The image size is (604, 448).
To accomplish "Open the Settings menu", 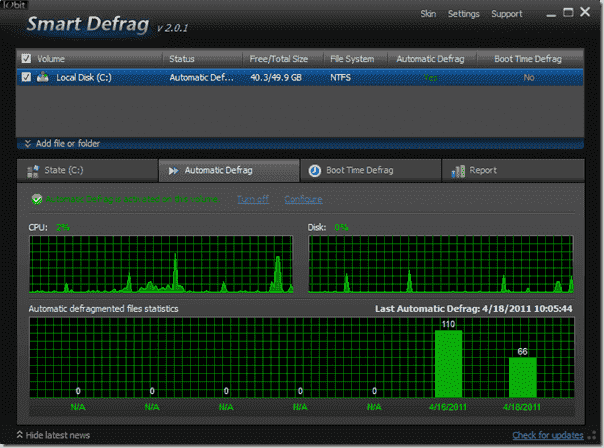I will point(463,14).
